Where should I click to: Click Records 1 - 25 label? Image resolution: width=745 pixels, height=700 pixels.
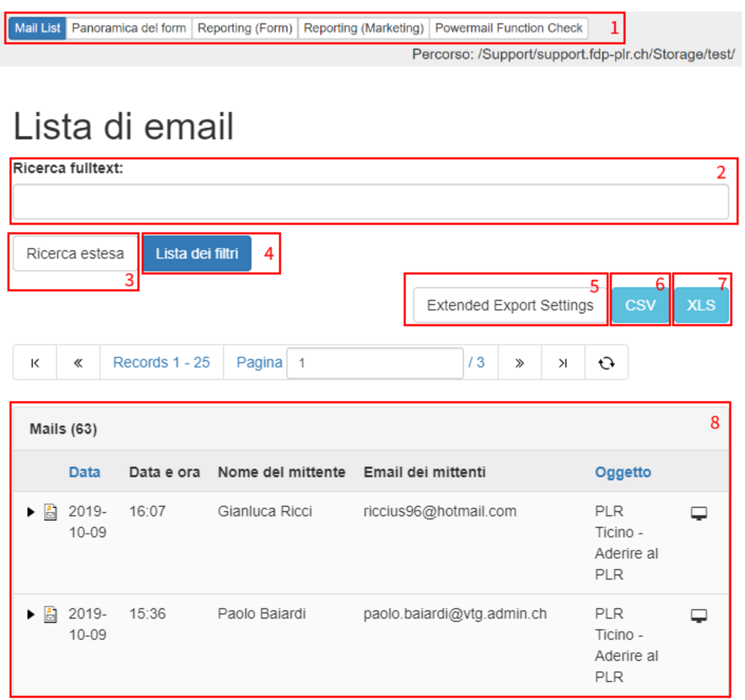[x=162, y=363]
